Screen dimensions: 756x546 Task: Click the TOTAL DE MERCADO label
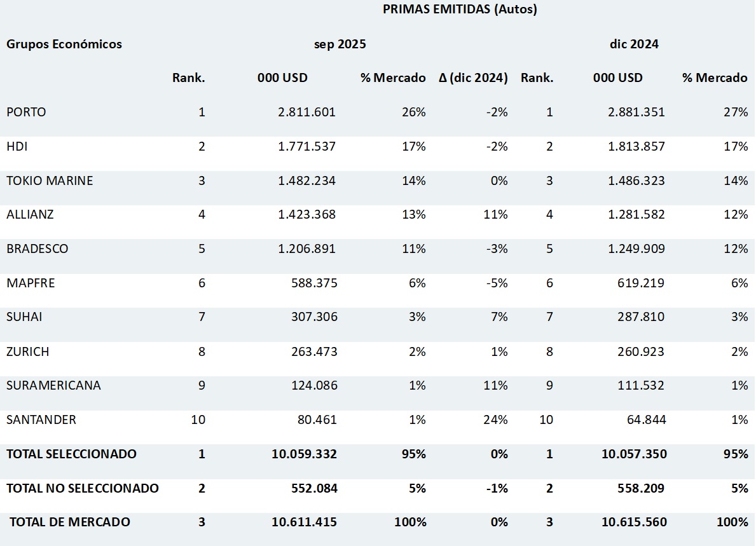coord(70,522)
